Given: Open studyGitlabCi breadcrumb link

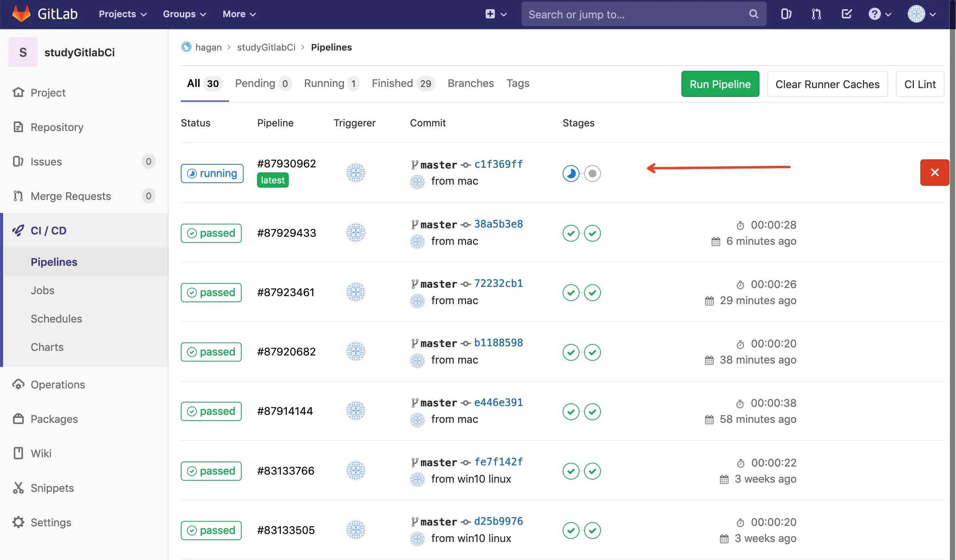Looking at the screenshot, I should (x=266, y=47).
